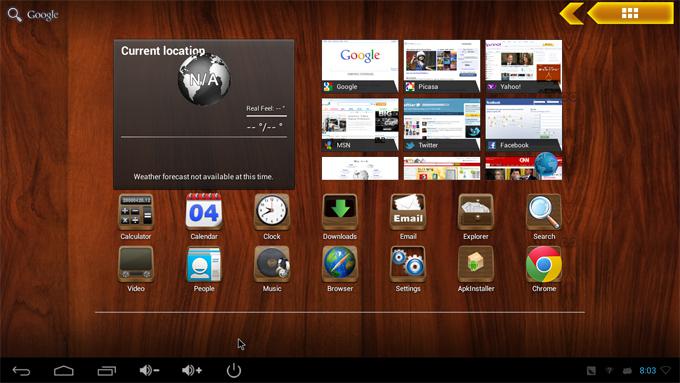Viewport: 680px width, 383px height.
Task: Click the yellow back arrow button
Action: point(572,13)
